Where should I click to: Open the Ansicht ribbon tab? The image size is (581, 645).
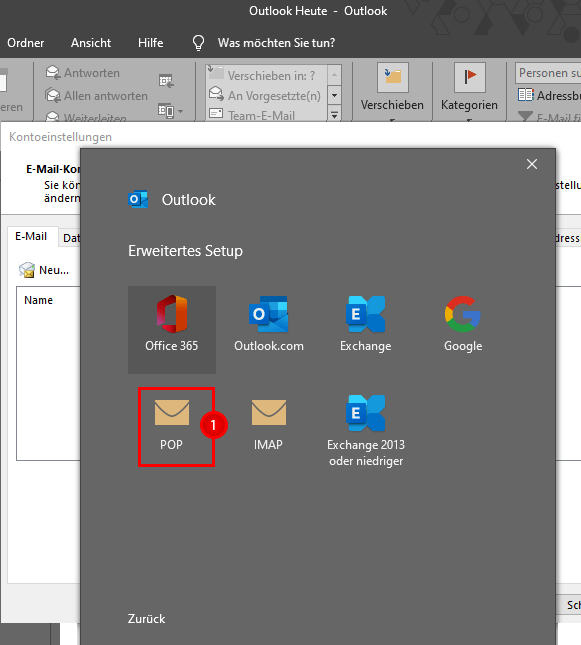click(91, 43)
